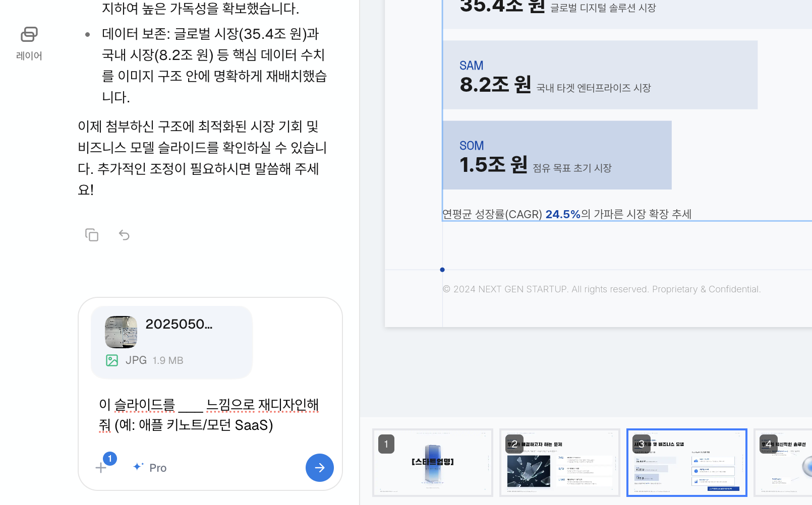Click the copyright footer text on slide
The width and height of the screenshot is (812, 505).
point(602,289)
